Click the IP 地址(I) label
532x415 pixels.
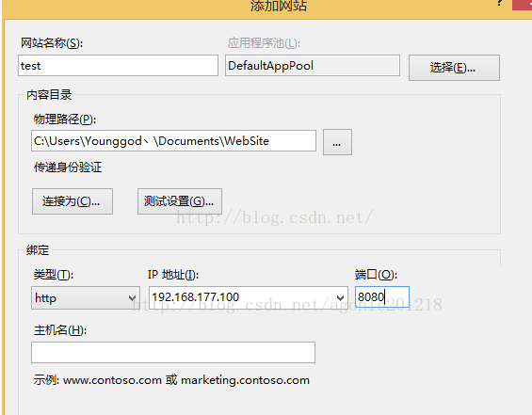click(x=173, y=274)
